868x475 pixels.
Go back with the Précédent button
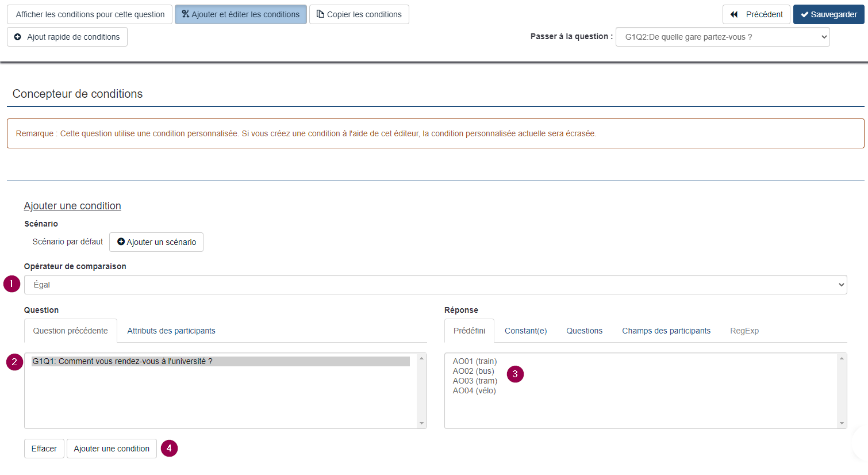click(756, 14)
